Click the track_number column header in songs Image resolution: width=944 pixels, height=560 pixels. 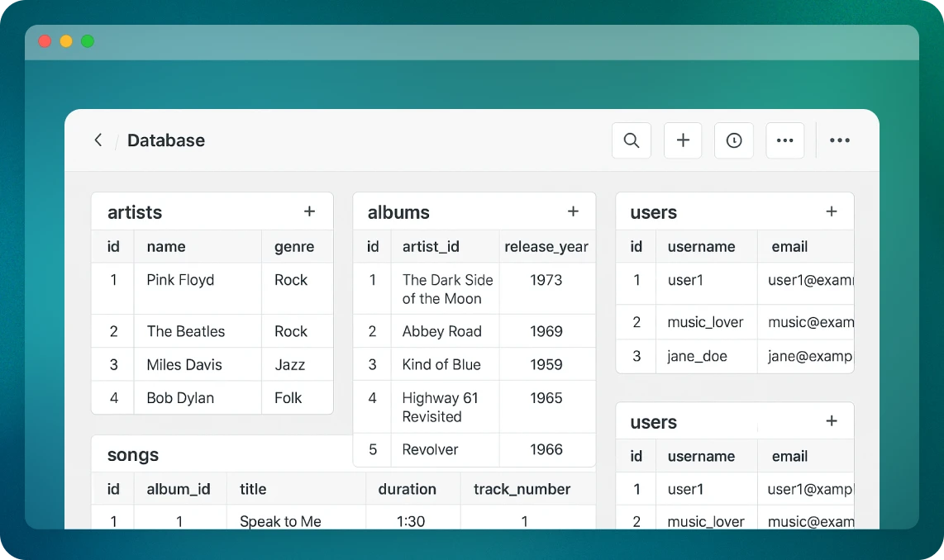tap(522, 489)
